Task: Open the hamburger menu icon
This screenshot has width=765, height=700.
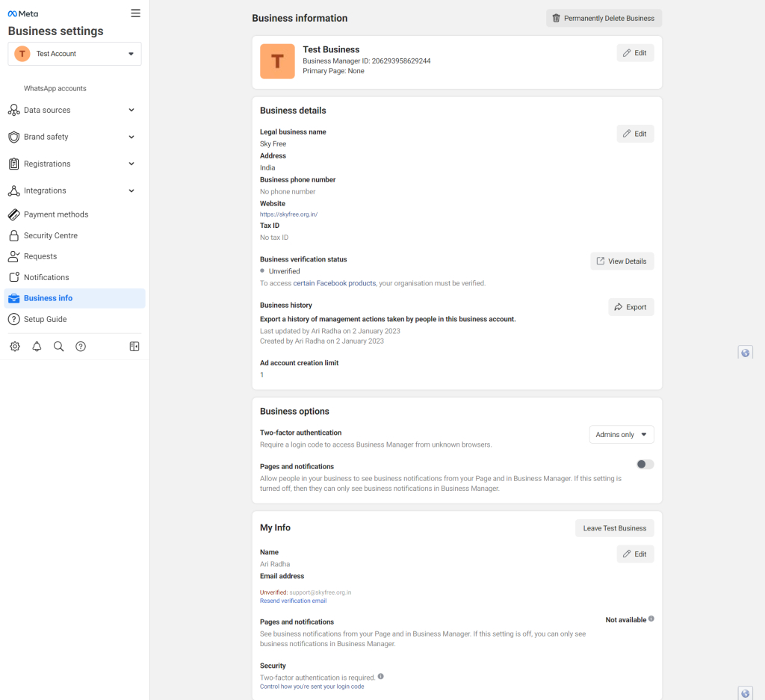Action: point(136,13)
